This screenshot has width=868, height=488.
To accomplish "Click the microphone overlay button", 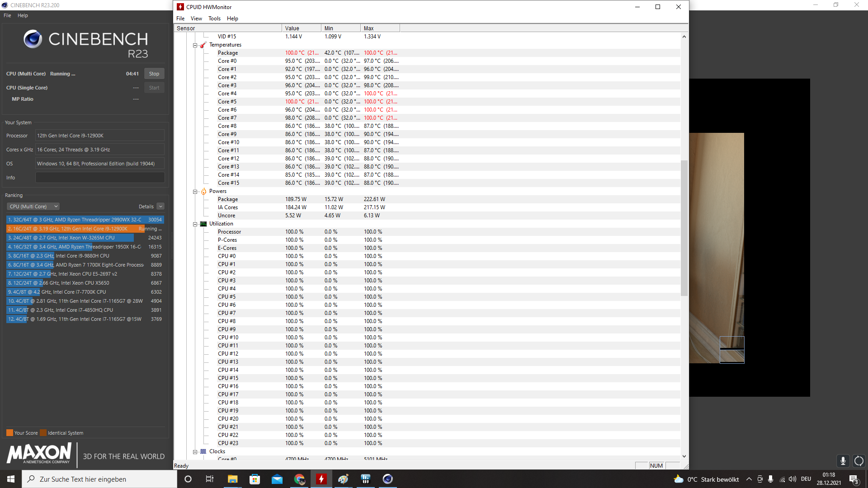I will coord(843,461).
